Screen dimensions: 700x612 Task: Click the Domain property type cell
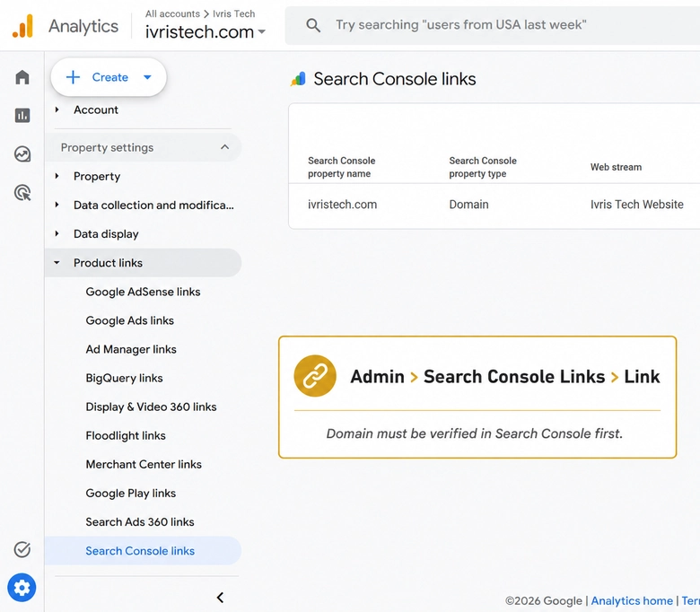pyautogui.click(x=468, y=205)
